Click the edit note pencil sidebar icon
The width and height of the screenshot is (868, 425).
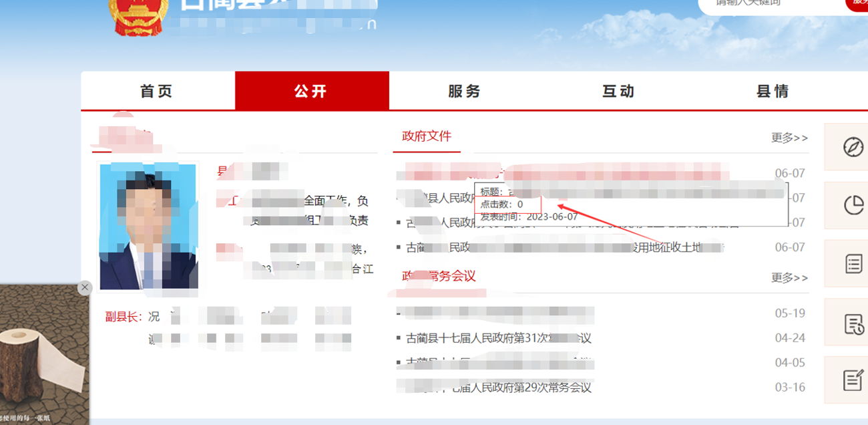[x=853, y=380]
